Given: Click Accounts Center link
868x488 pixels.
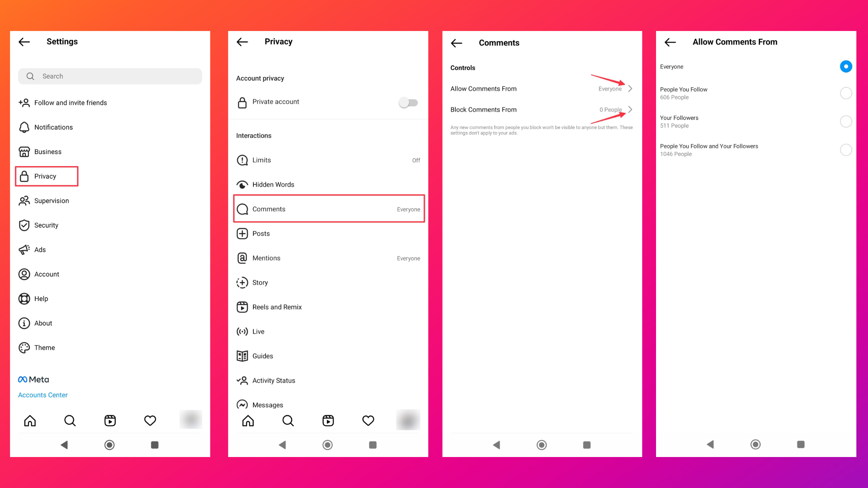Looking at the screenshot, I should point(43,394).
